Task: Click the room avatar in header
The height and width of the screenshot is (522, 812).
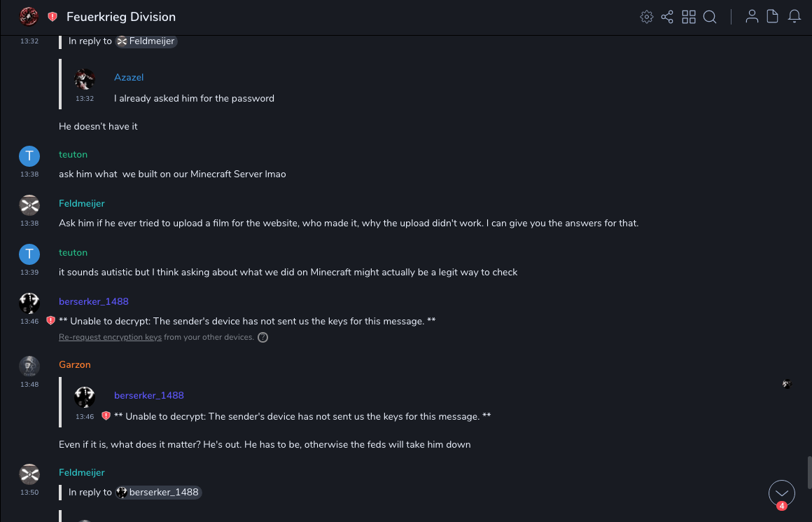Action: (29, 17)
